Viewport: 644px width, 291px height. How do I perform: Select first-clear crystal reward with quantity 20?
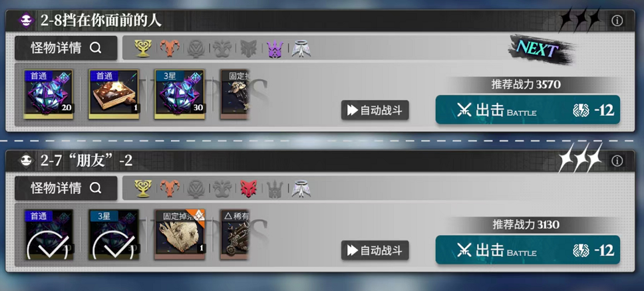pos(49,94)
